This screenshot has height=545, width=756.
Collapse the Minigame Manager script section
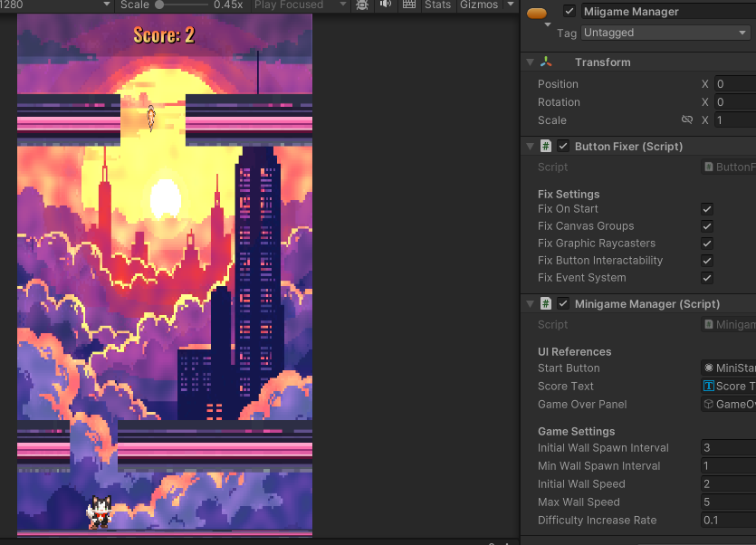531,304
